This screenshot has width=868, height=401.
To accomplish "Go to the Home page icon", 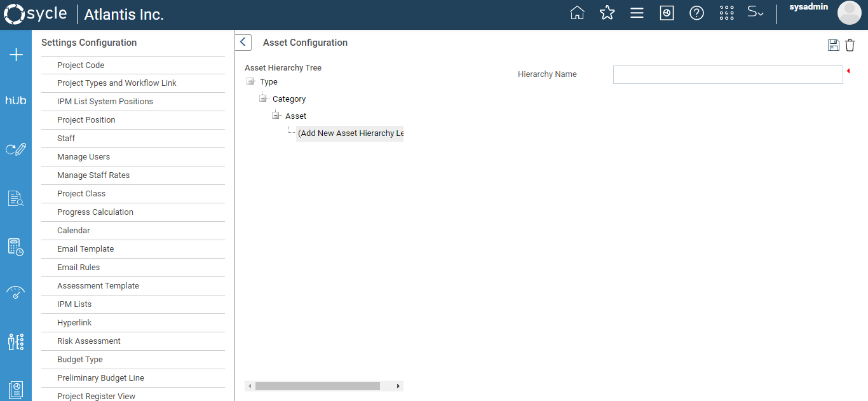I will point(577,13).
